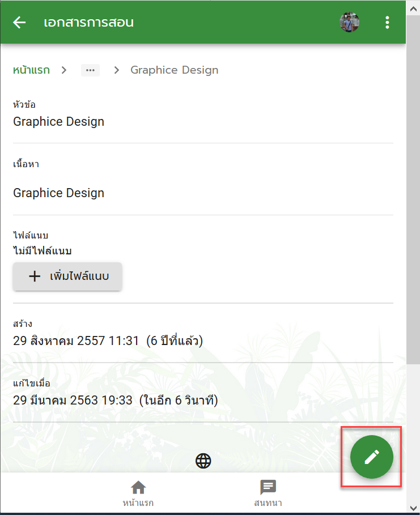Click the เพิ่มไฟล์แนบ add attachment button
The height and width of the screenshot is (515, 420).
(67, 276)
